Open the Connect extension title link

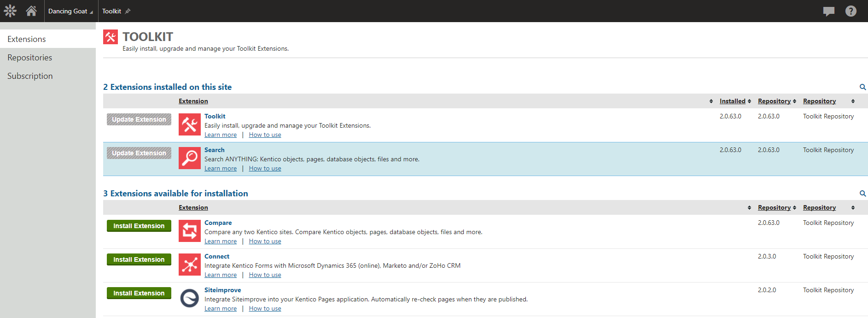pos(217,256)
